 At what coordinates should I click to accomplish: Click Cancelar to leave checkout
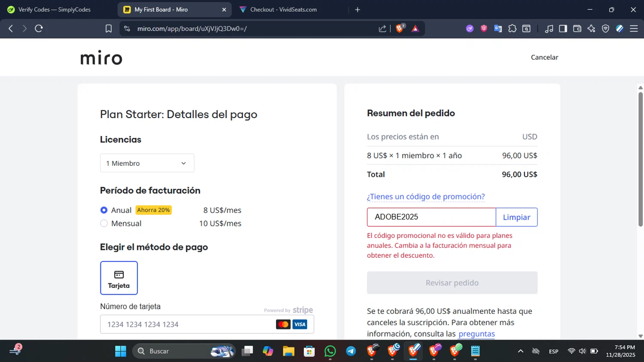click(x=544, y=57)
